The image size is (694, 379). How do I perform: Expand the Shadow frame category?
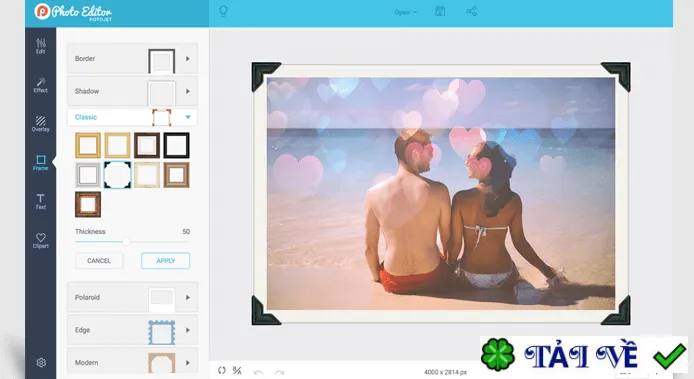[132, 91]
